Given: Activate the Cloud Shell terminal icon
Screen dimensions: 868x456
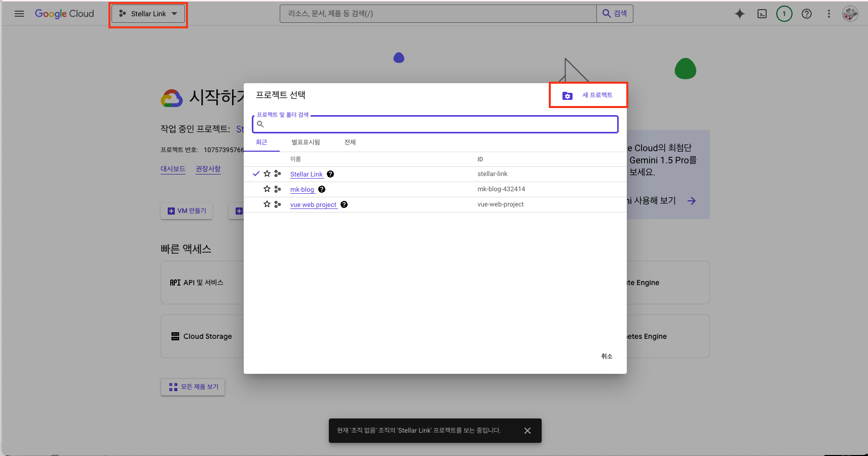Looking at the screenshot, I should tap(762, 14).
